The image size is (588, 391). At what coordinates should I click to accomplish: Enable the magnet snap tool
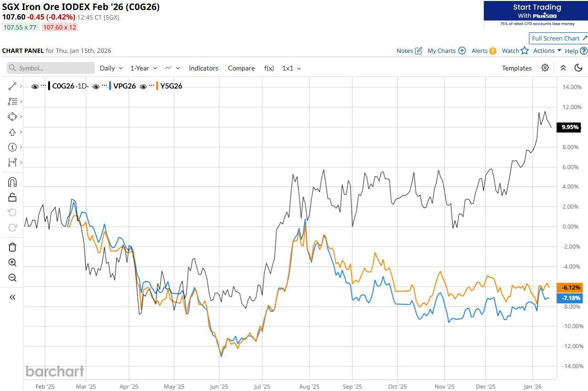coord(12,182)
